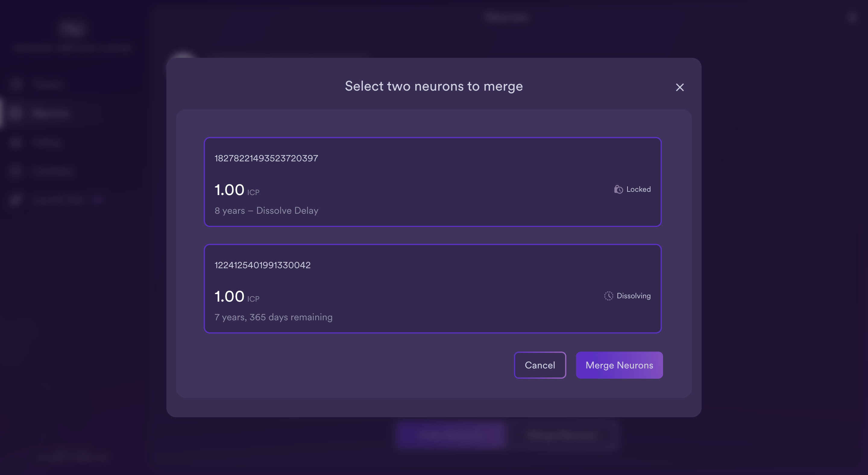868x475 pixels.
Task: Click the dissolving neuron's 1.00 ICP amount
Action: 237,296
